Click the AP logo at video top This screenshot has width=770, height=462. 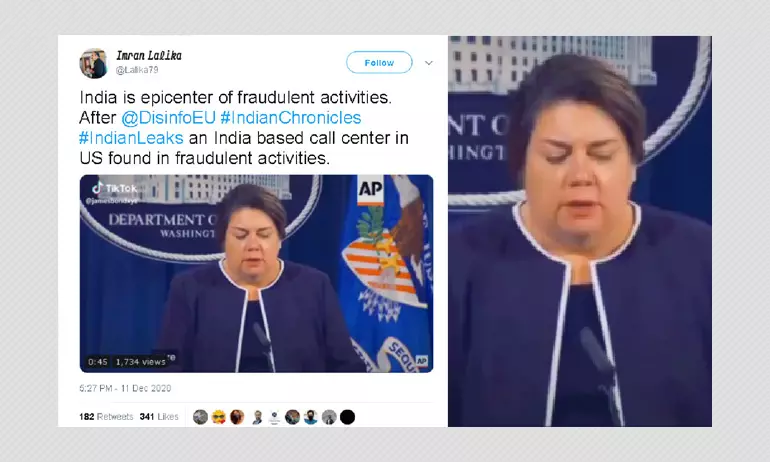370,189
